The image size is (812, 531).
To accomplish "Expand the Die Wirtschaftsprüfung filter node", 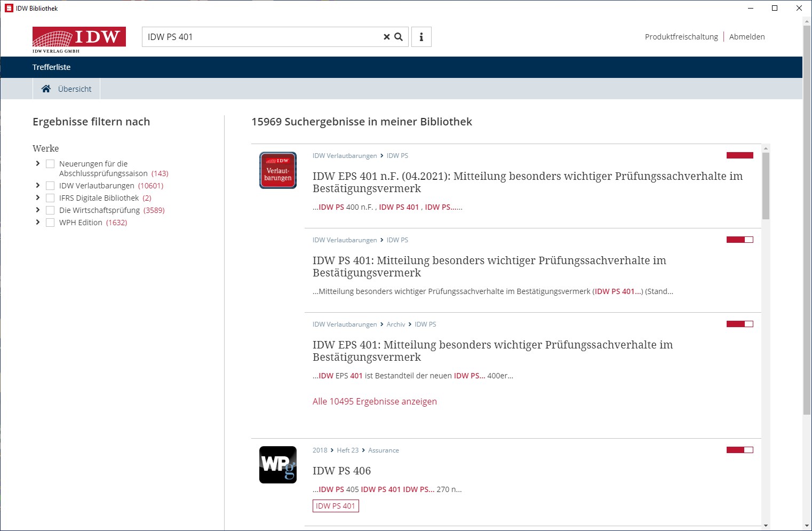I will (x=37, y=210).
